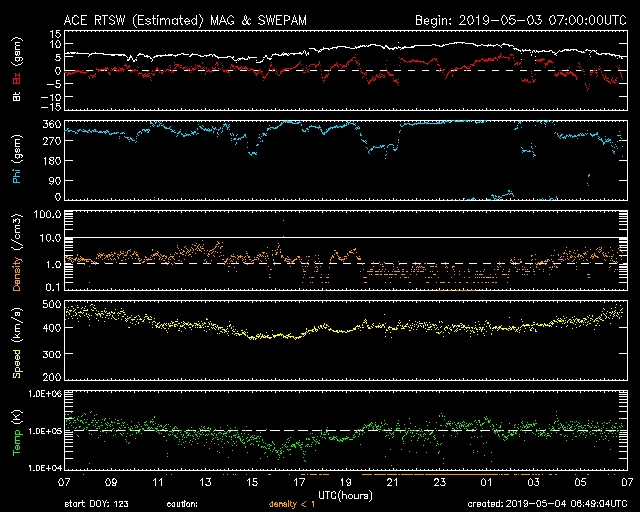
Task: Select the Bt Bz (gsm) axis label
Action: [16, 75]
